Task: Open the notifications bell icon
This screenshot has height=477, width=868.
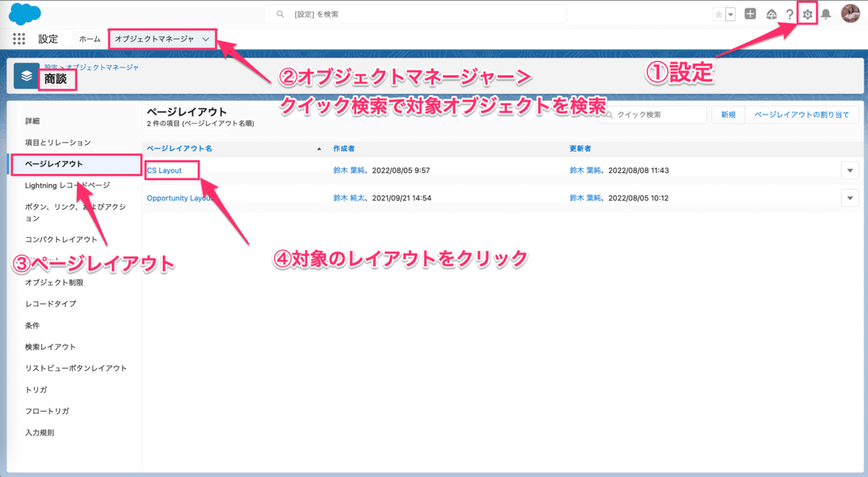Action: [x=825, y=14]
